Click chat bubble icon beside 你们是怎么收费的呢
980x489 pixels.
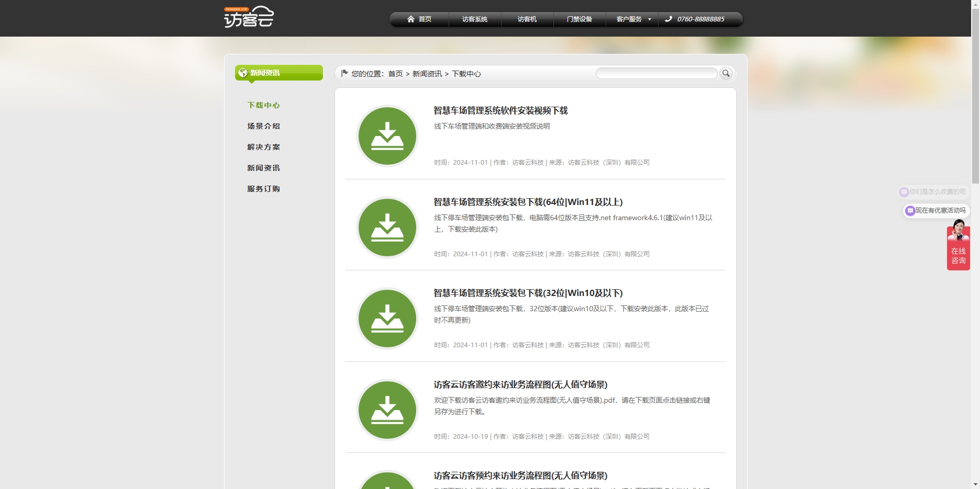point(904,192)
